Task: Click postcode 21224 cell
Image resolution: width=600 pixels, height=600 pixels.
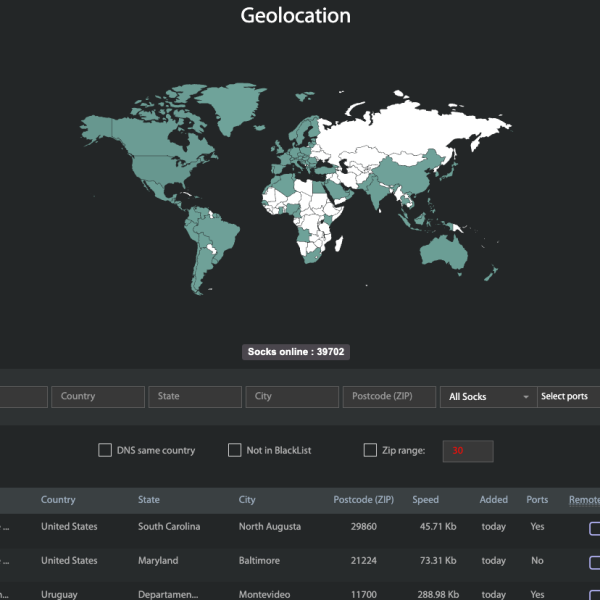Action: pos(364,560)
